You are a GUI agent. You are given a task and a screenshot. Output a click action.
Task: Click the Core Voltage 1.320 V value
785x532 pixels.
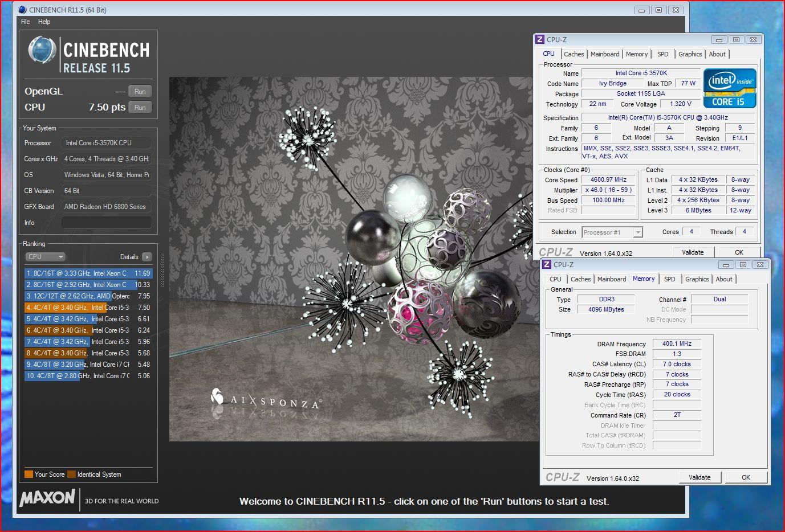tap(680, 104)
